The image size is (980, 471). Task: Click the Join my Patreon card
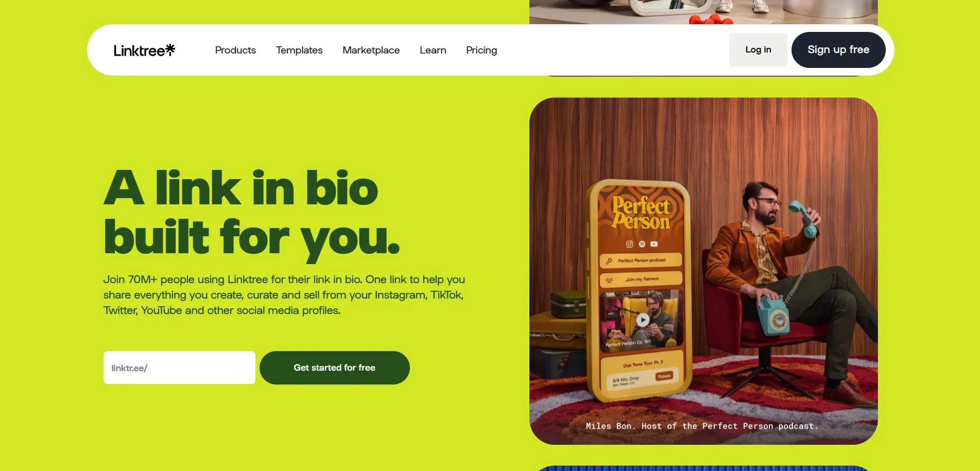point(641,280)
